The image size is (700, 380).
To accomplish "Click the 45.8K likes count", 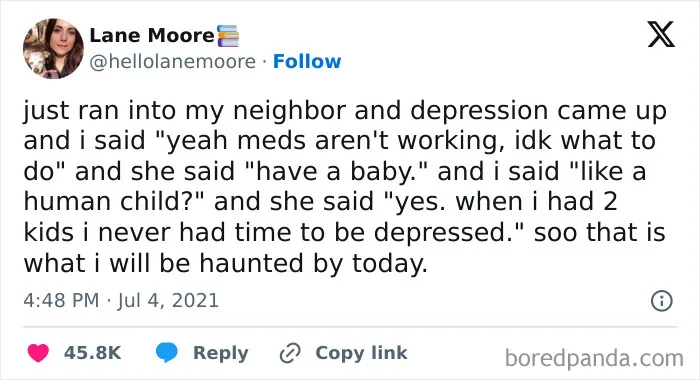I will point(92,353).
